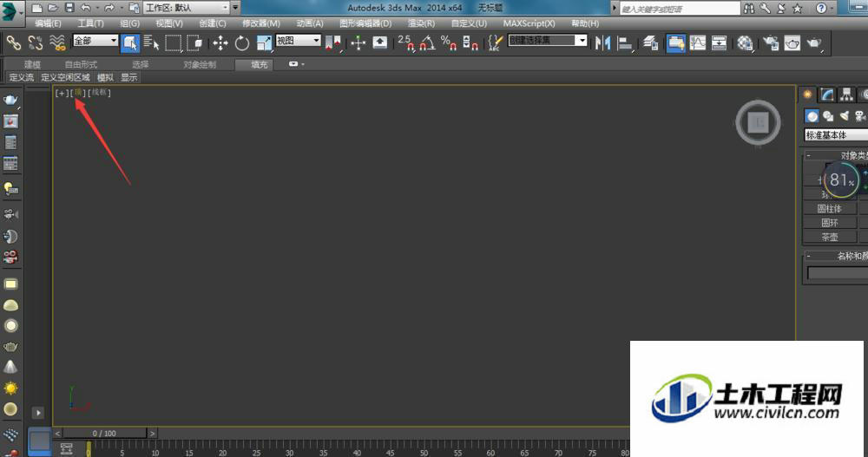Toggle Window/Crossing selection mode

tap(194, 42)
